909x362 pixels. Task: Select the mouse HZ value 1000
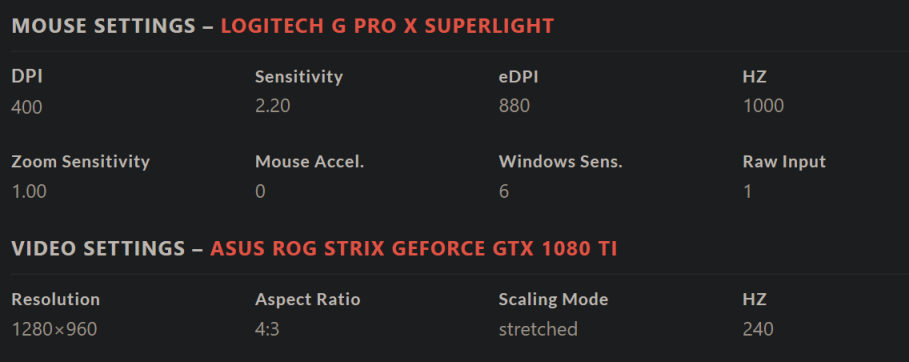(x=763, y=106)
